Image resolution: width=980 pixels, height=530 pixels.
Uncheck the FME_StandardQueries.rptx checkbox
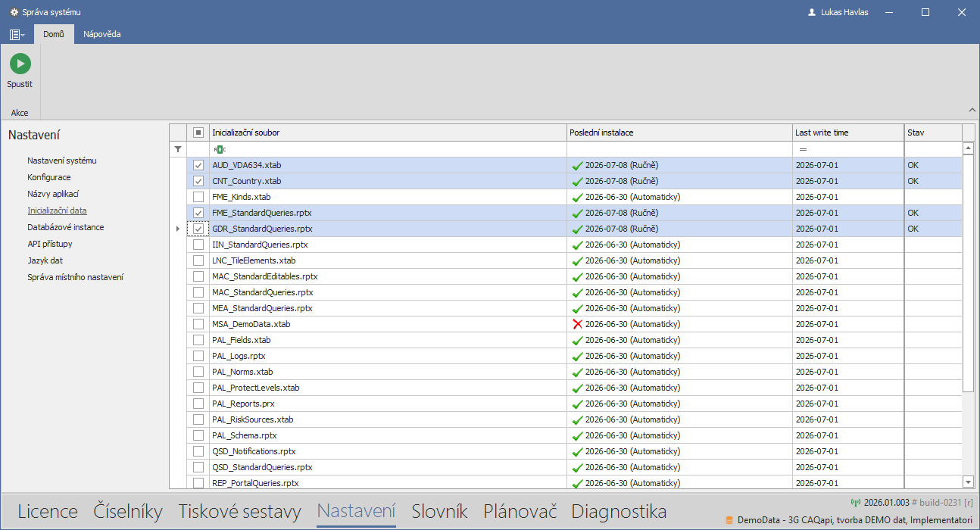click(x=198, y=213)
